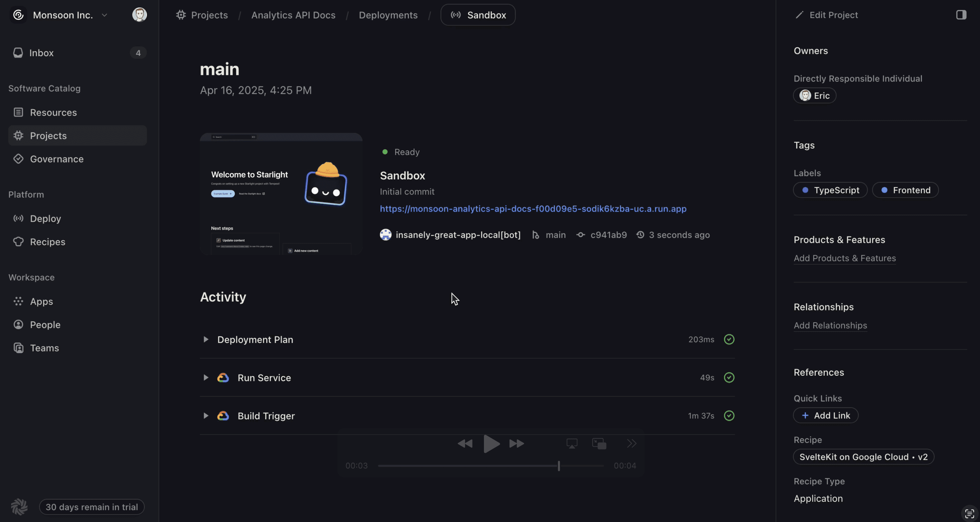Click the Projects breadcrumb chip icon
This screenshot has height=522, width=980.
coord(181,15)
